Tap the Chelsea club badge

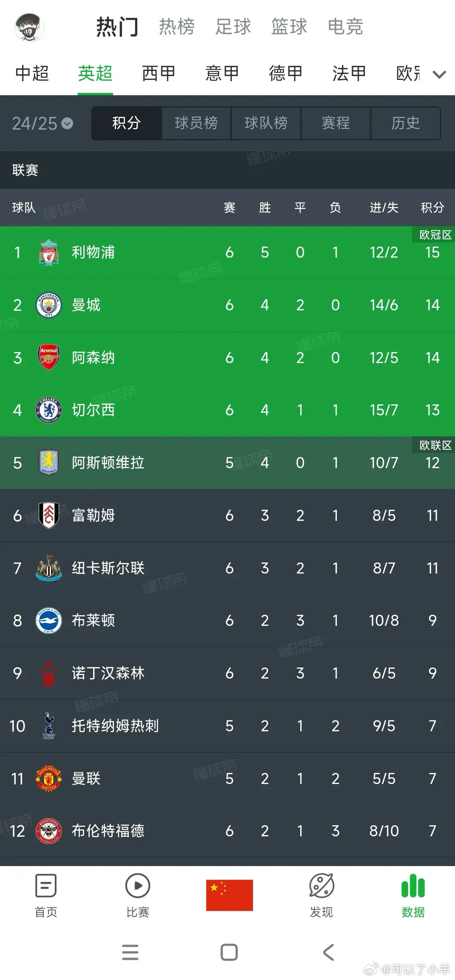click(48, 410)
